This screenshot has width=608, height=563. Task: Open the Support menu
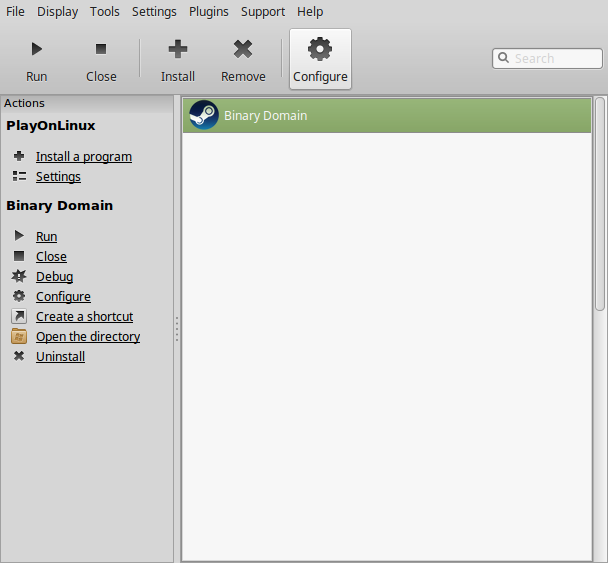(x=263, y=12)
